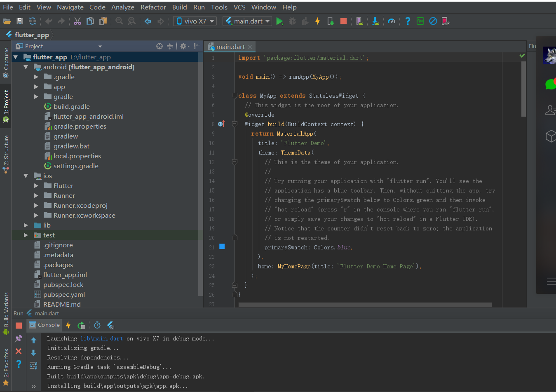Screen dimensions: 556x392
Task: Click the green monitor toolbar icon
Action: [x=420, y=21]
